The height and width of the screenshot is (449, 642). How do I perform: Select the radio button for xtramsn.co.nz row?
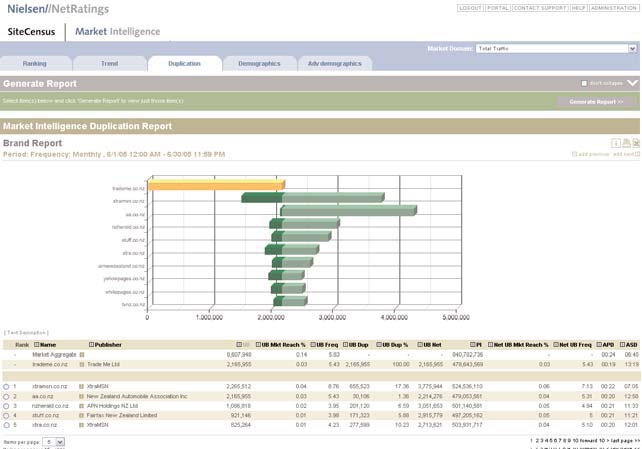pos(6,386)
